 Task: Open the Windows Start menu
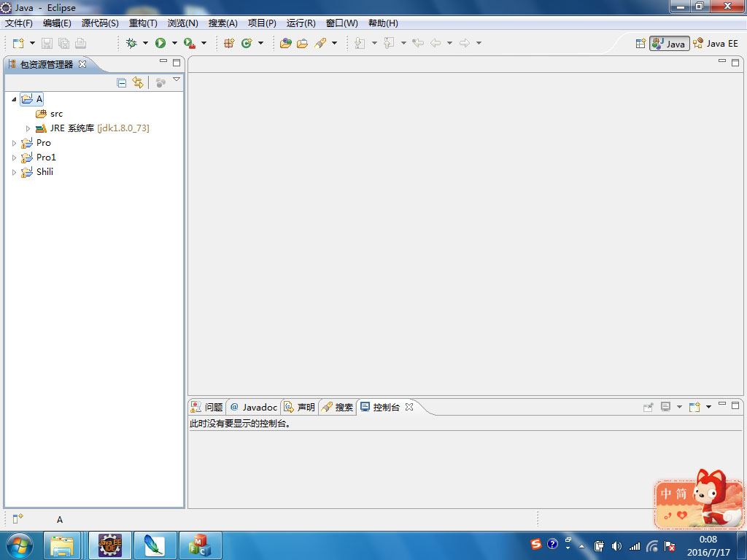pyautogui.click(x=20, y=545)
